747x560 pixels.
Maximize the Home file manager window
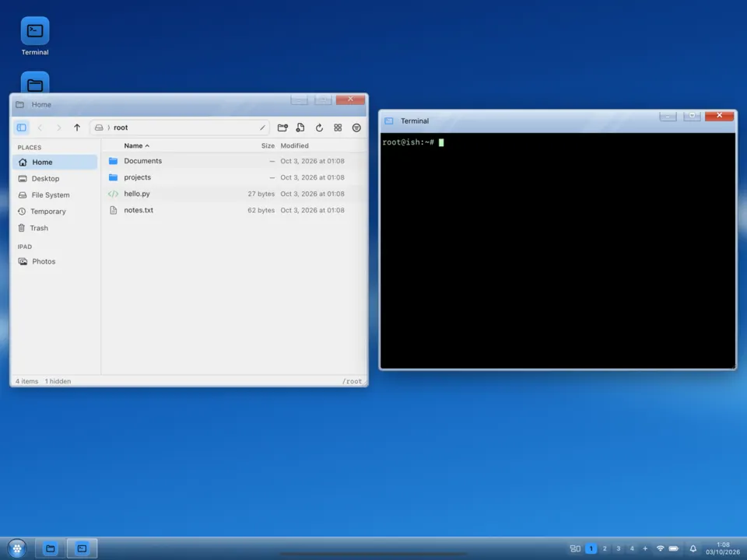[323, 100]
